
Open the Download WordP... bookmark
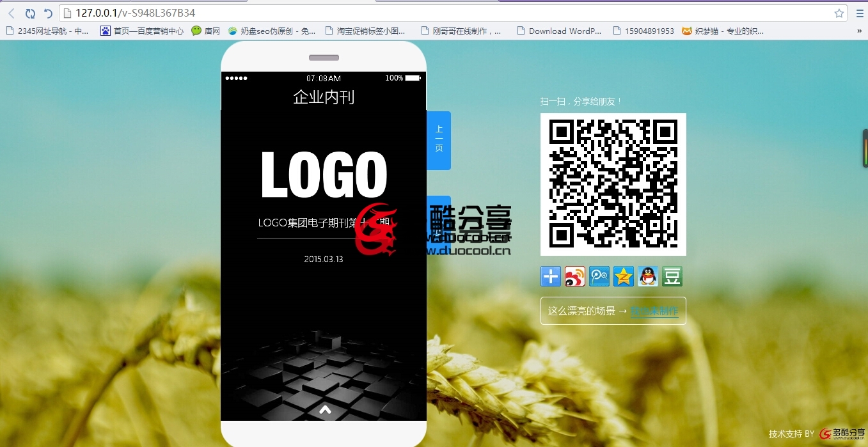559,31
